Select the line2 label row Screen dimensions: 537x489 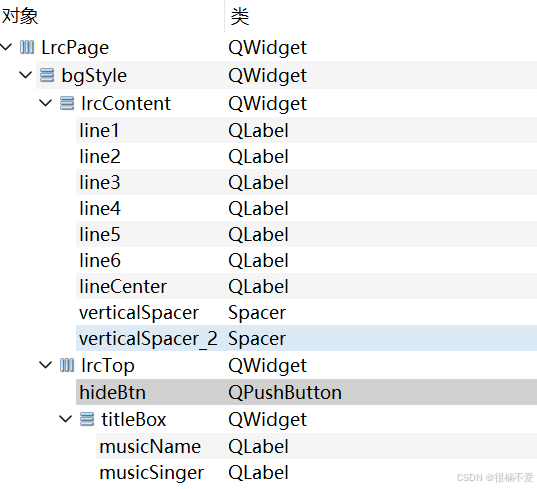tap(307, 156)
